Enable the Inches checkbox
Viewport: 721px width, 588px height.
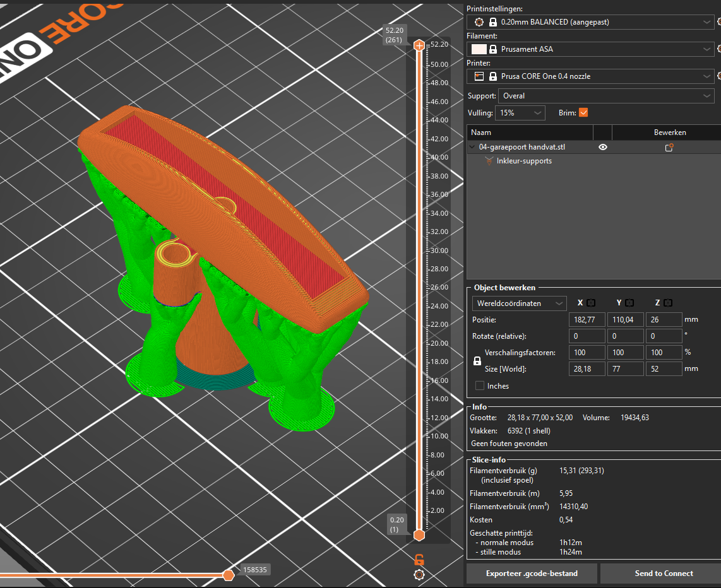click(480, 386)
